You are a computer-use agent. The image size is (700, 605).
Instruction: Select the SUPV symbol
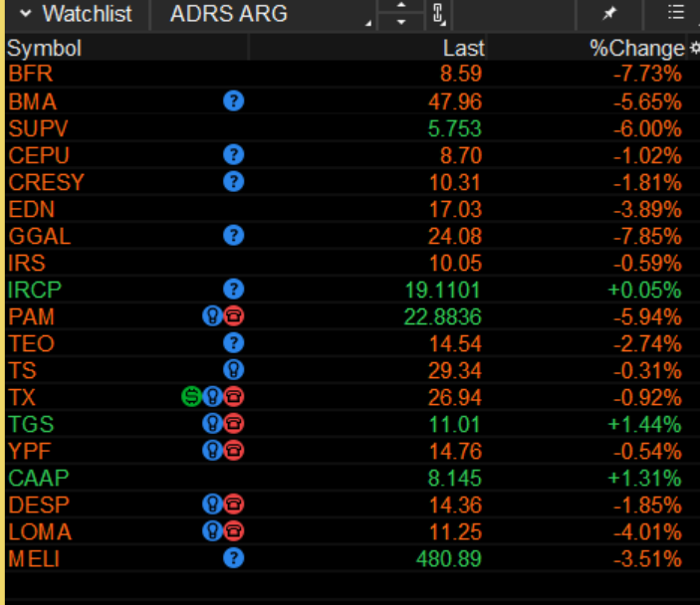pos(39,128)
